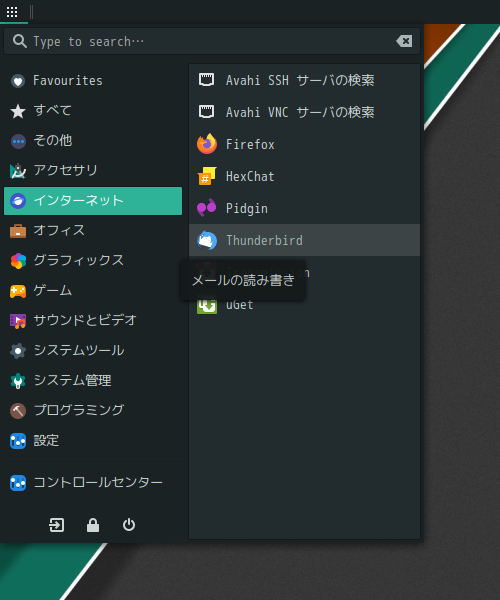Image resolution: width=500 pixels, height=600 pixels.
Task: Click the サウンドとビデオ film icon
Action: (x=18, y=321)
